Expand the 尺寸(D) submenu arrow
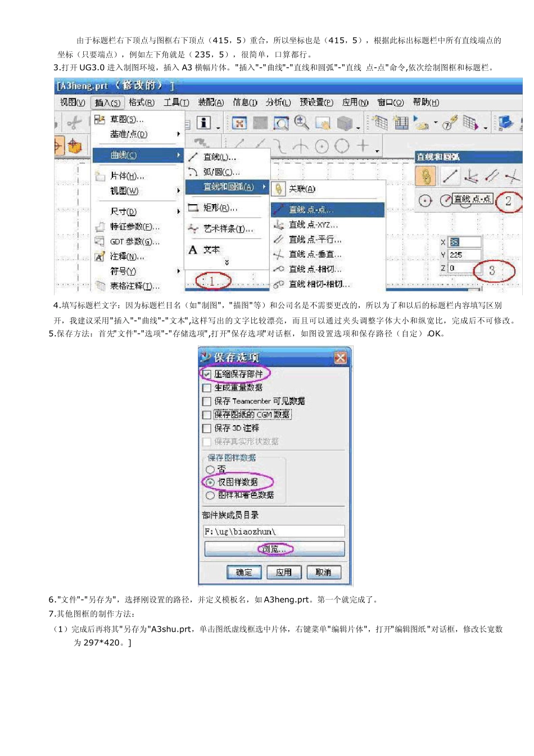Image resolution: width=534 pixels, height=756 pixels. pyautogui.click(x=179, y=211)
